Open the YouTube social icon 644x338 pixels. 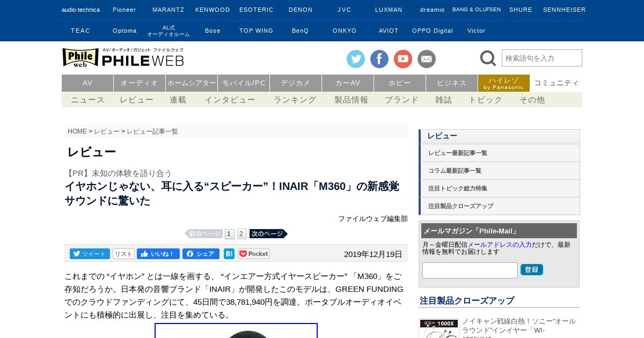point(403,59)
